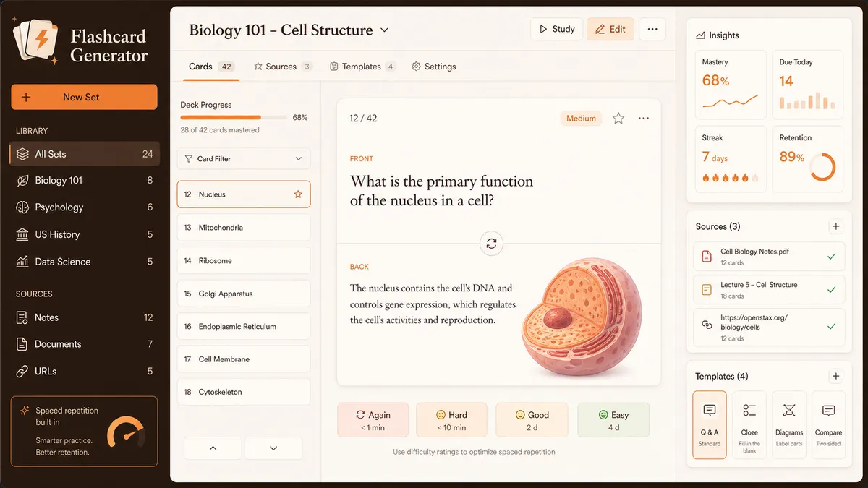The width and height of the screenshot is (868, 488).
Task: Go to next card with down chevron
Action: coord(273,448)
